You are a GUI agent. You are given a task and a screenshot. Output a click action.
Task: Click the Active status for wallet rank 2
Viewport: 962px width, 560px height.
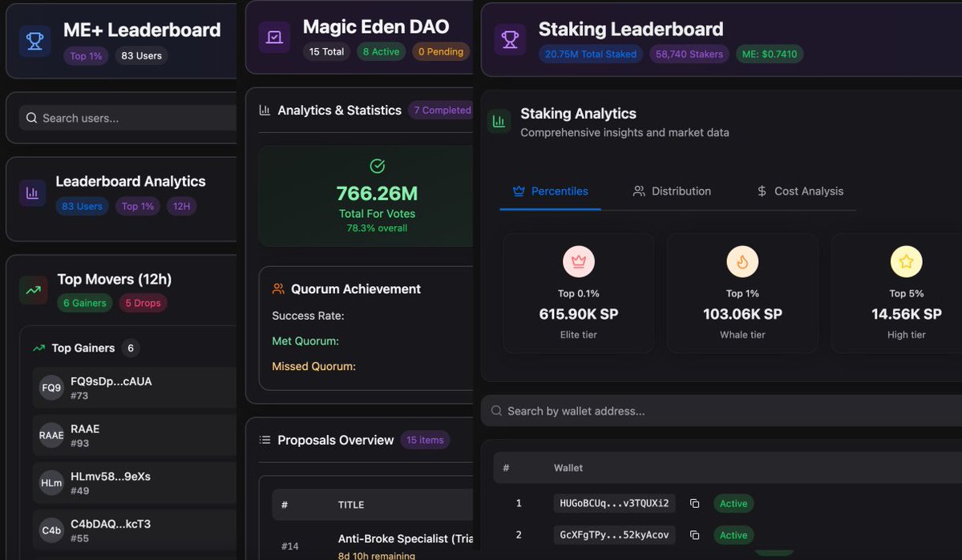(x=734, y=535)
